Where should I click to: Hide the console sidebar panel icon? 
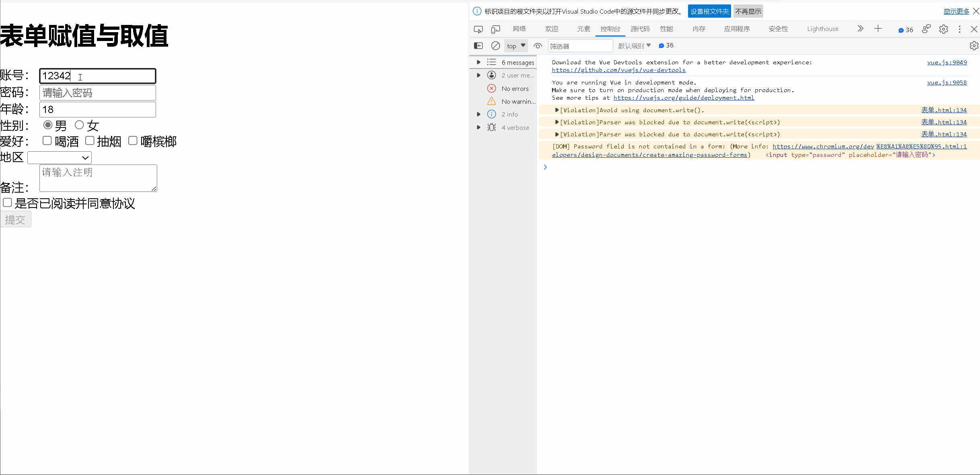[x=478, y=46]
